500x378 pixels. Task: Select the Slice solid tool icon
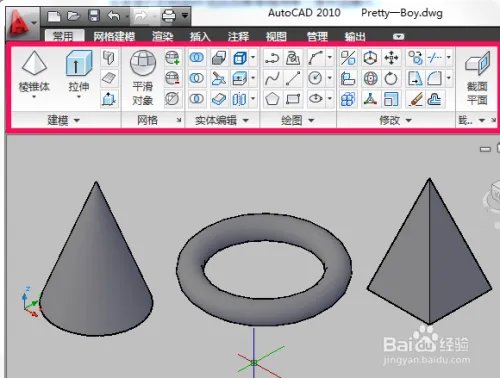point(219,78)
